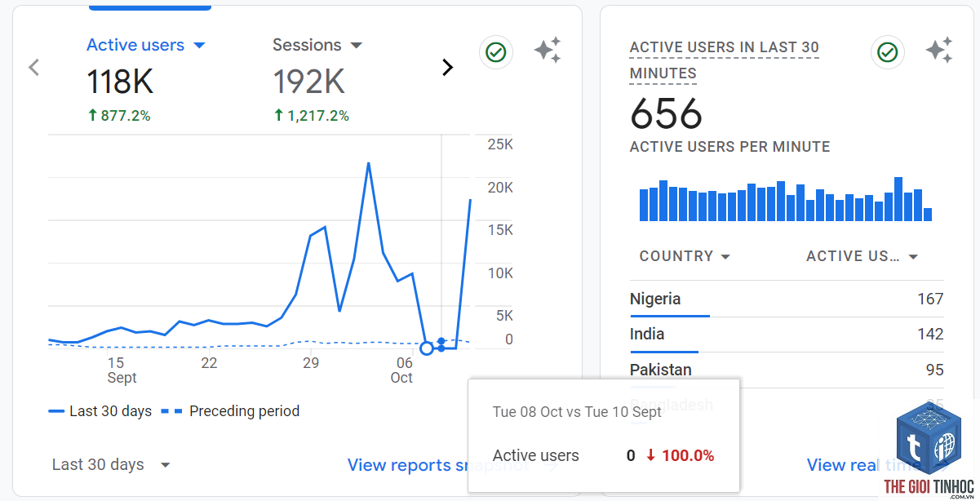
Task: Select the India country row
Action: click(x=787, y=334)
